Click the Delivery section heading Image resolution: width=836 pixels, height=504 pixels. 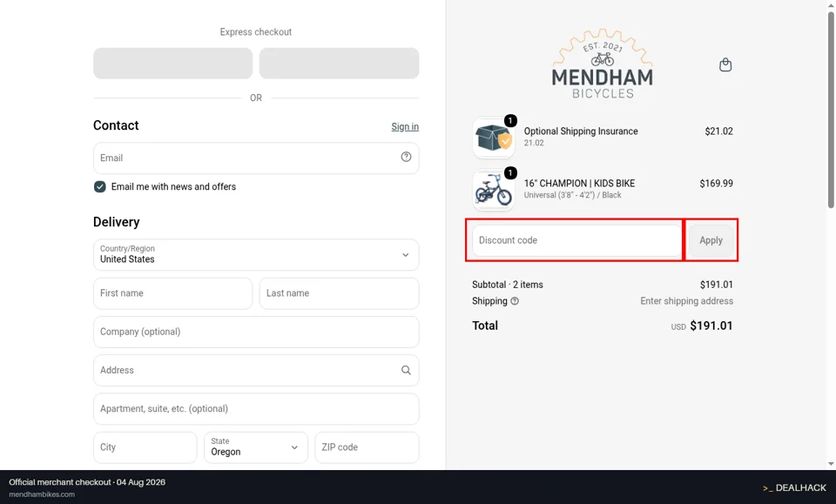pos(116,222)
